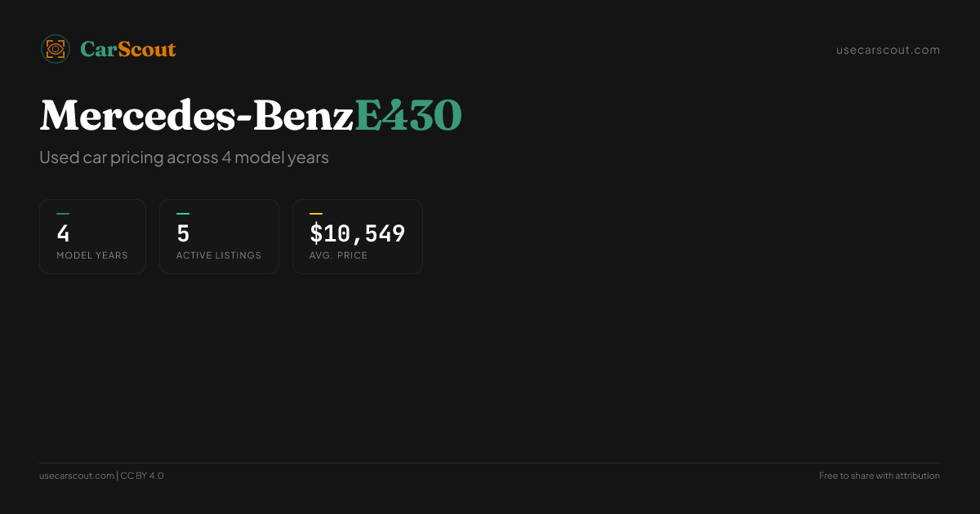The width and height of the screenshot is (980, 514).
Task: Click the $10,549 average price value
Action: pos(357,234)
